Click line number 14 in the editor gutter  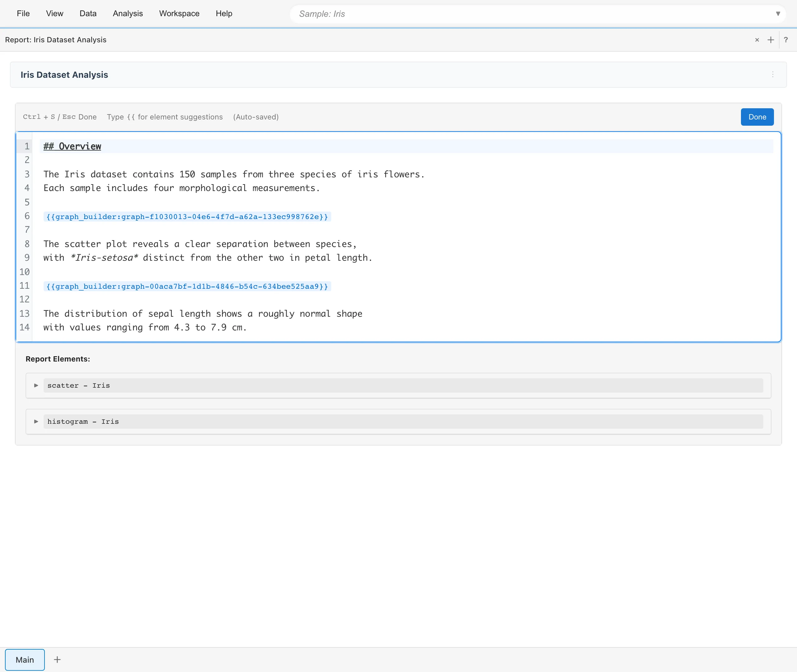(25, 327)
